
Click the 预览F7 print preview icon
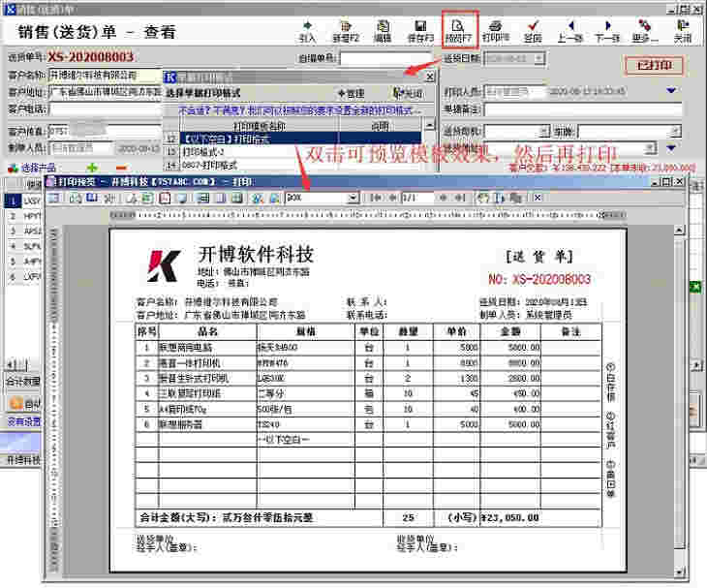(x=458, y=31)
